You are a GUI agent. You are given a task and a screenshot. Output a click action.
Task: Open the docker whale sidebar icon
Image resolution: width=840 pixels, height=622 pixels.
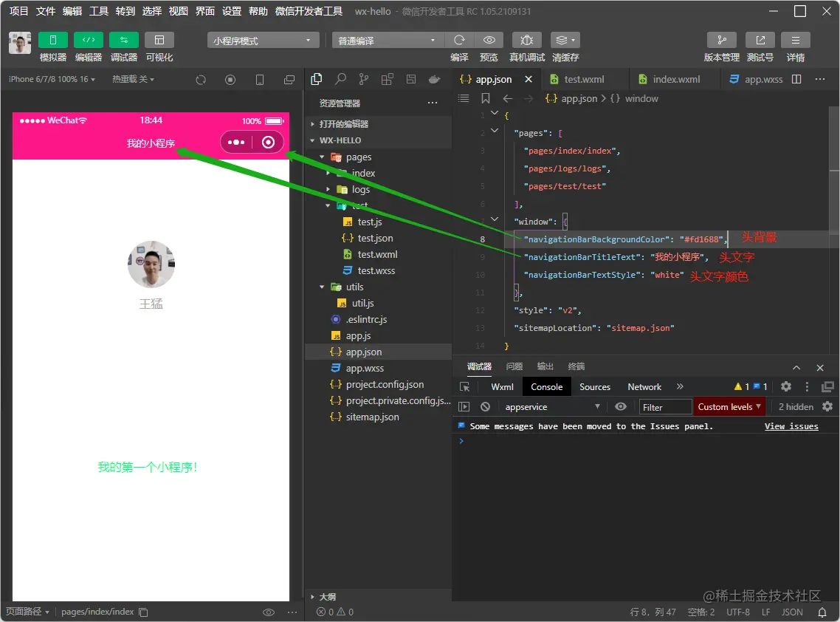click(435, 79)
